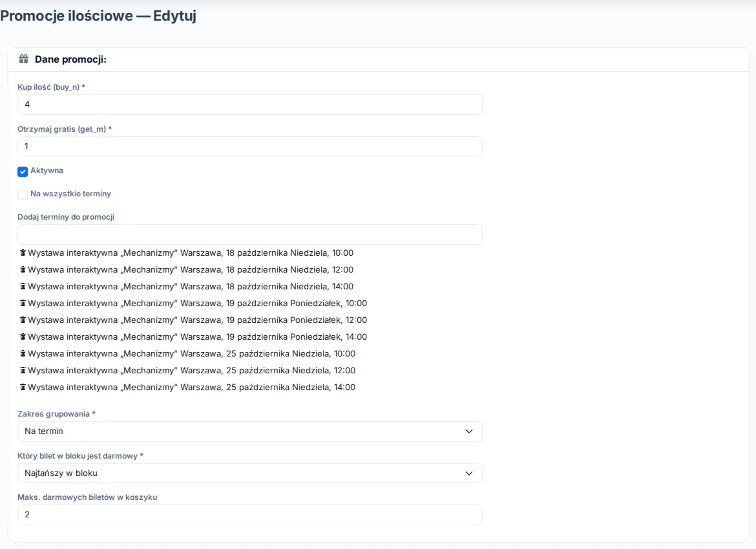Viewport: 756px width, 549px height.
Task: Click trash icon for 18 października 14:00
Action: [23, 287]
